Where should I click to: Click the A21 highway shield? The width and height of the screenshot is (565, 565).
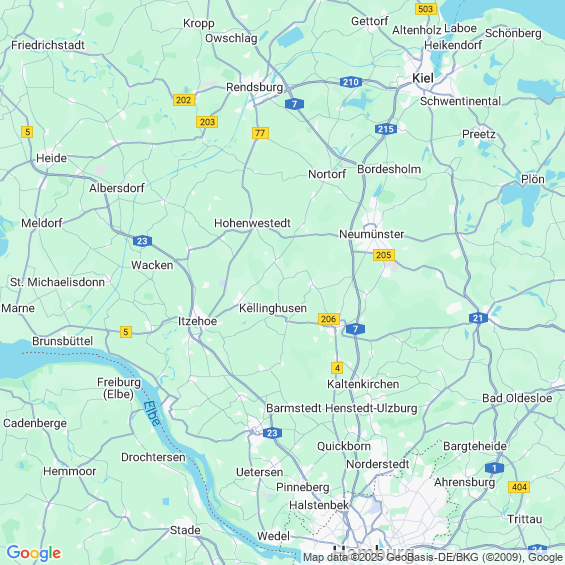pyautogui.click(x=479, y=318)
